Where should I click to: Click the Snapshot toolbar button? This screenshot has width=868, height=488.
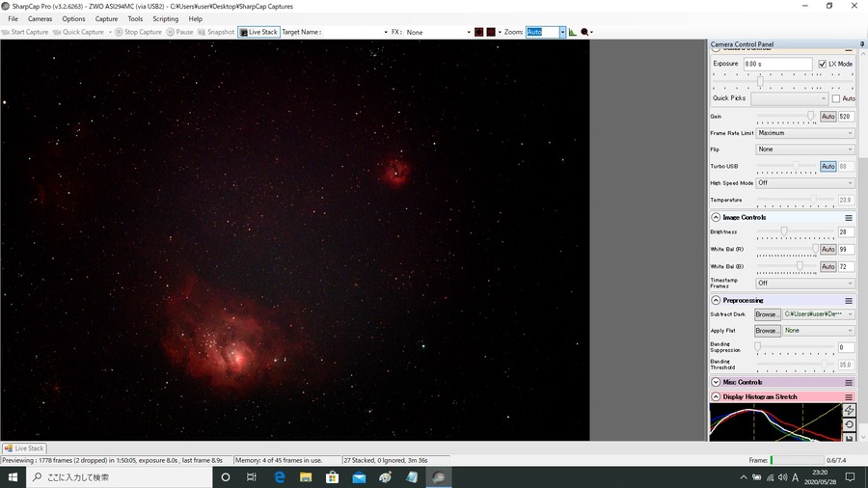pos(216,32)
